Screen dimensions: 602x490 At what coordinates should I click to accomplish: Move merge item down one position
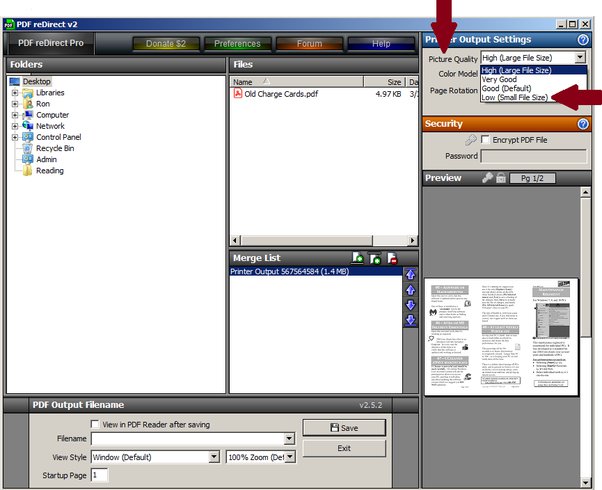pos(410,305)
